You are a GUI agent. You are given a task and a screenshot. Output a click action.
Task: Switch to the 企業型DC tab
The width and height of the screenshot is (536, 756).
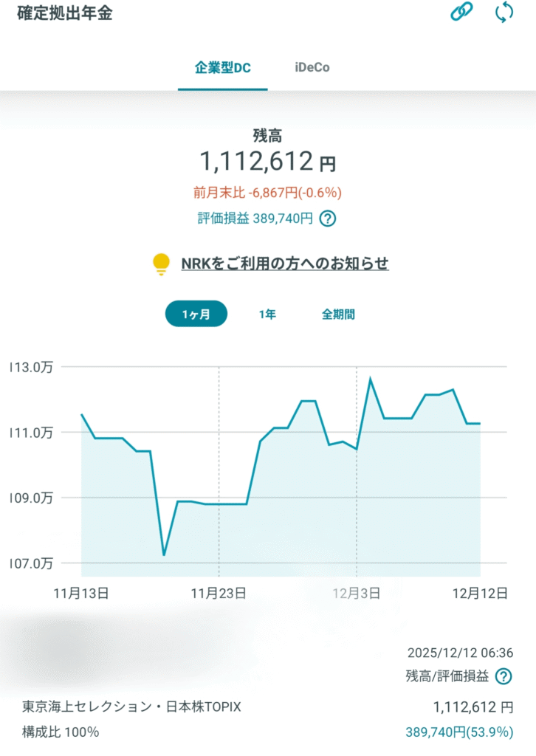click(222, 68)
